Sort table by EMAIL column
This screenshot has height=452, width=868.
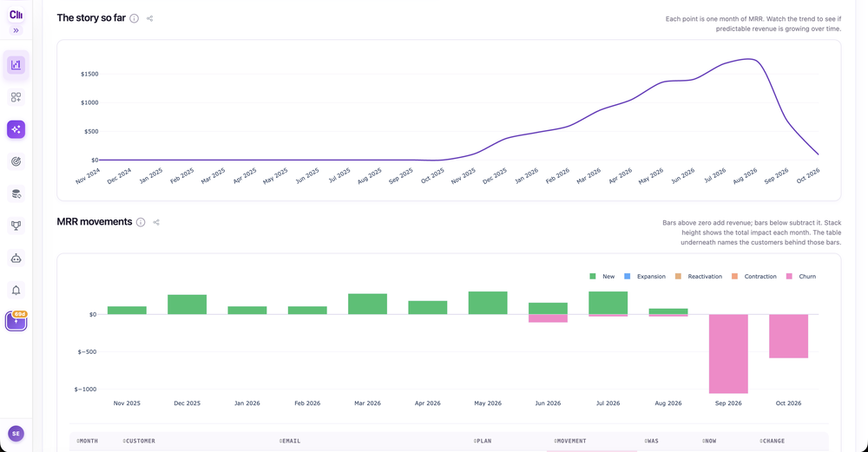click(x=290, y=441)
